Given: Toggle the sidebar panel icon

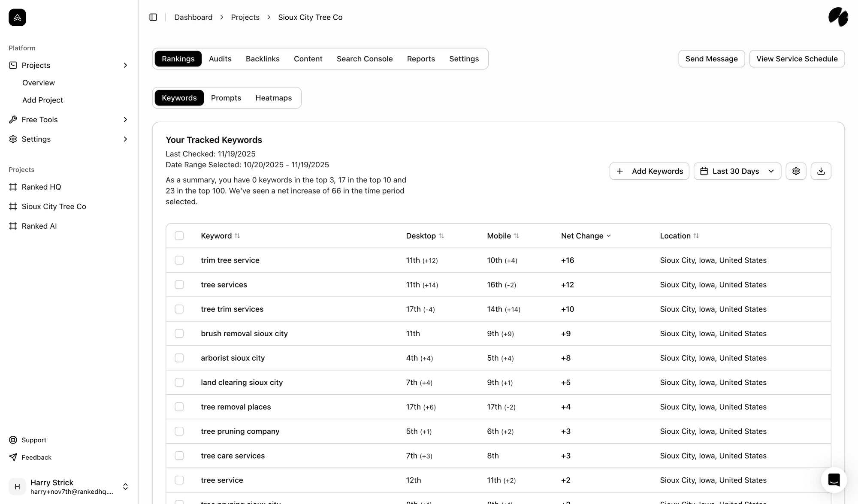Looking at the screenshot, I should [x=153, y=17].
